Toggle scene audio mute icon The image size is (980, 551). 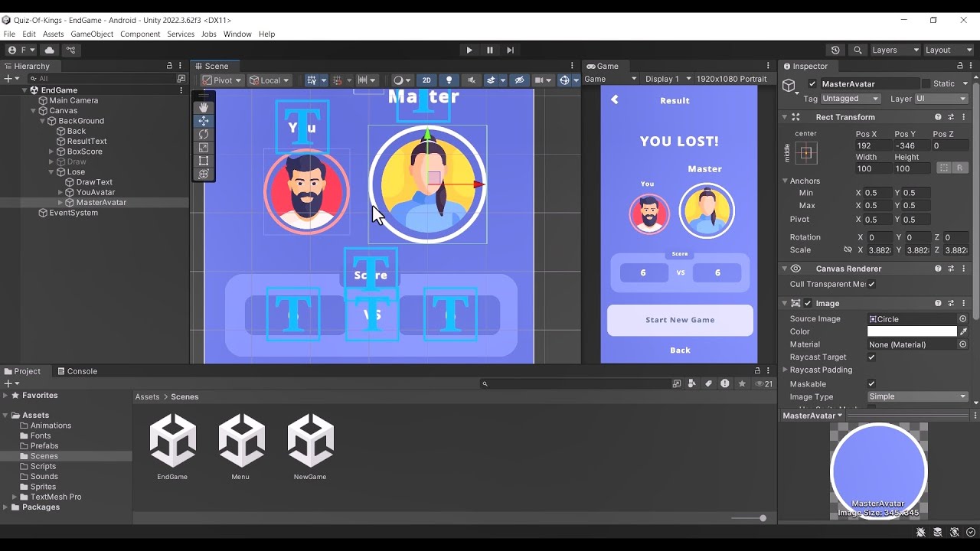coord(471,80)
